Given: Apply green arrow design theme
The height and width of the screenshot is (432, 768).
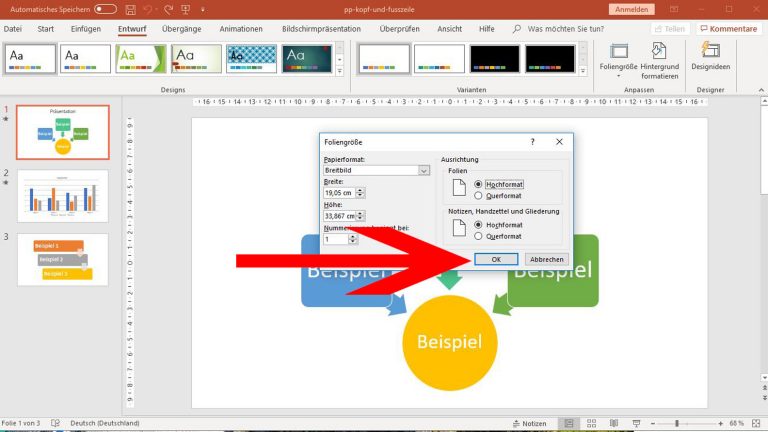Looking at the screenshot, I should 141,59.
